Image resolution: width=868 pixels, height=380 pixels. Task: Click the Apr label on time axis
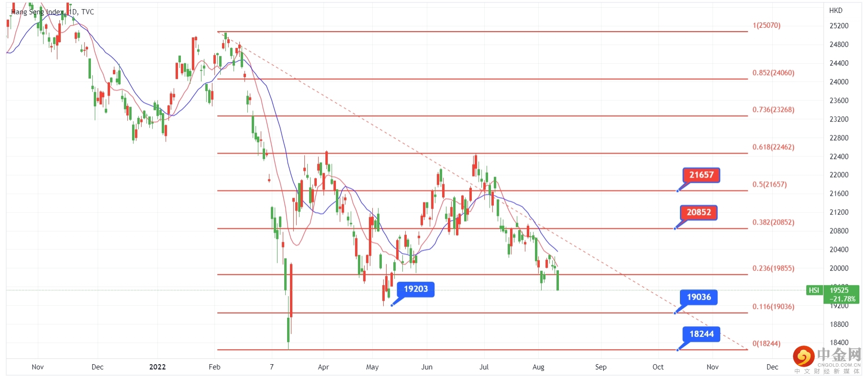pos(323,367)
